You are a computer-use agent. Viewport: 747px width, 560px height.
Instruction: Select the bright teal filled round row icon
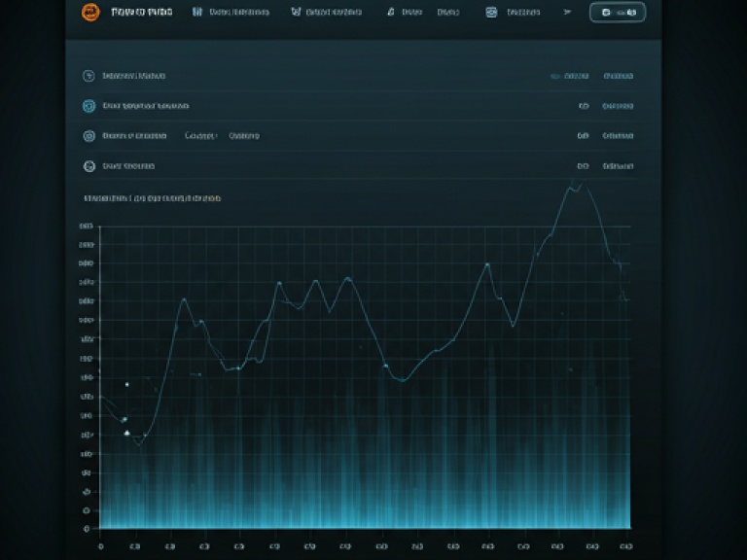[89, 106]
